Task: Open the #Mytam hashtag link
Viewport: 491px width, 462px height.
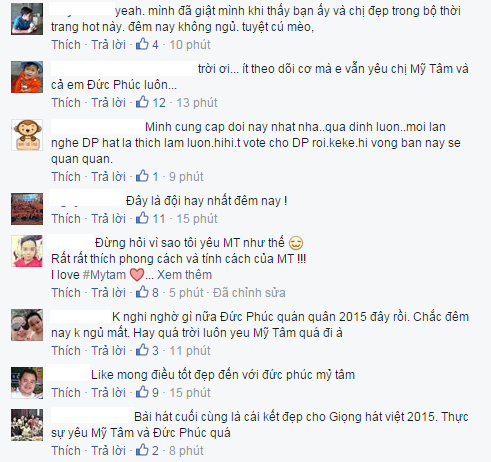Action: [104, 275]
